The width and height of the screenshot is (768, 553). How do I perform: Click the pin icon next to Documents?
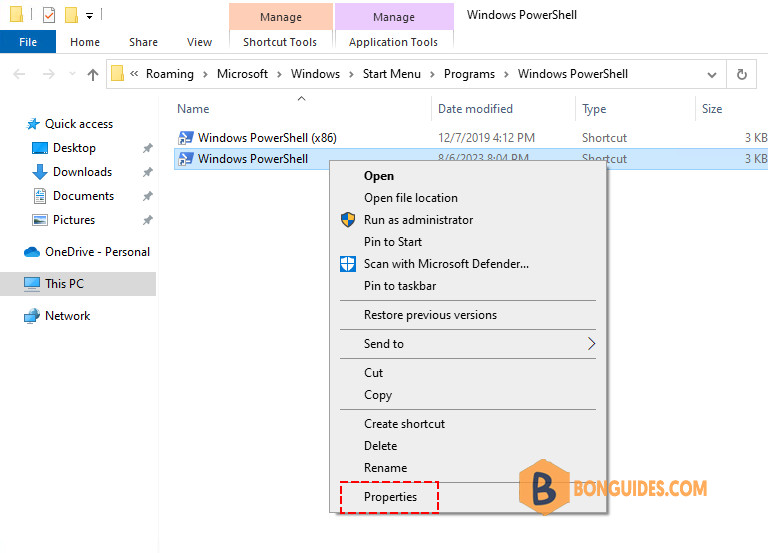coord(147,196)
